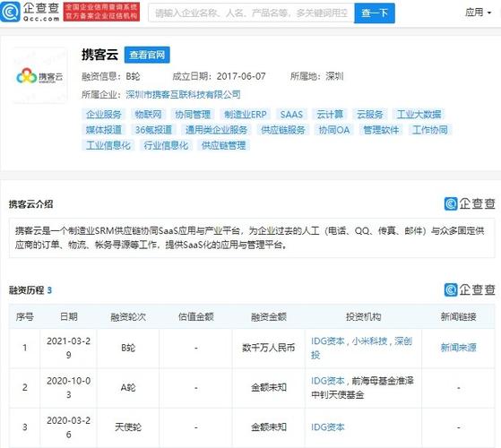This screenshot has height=448, width=501.
Task: Select the 物联网 tag
Action: 148,115
